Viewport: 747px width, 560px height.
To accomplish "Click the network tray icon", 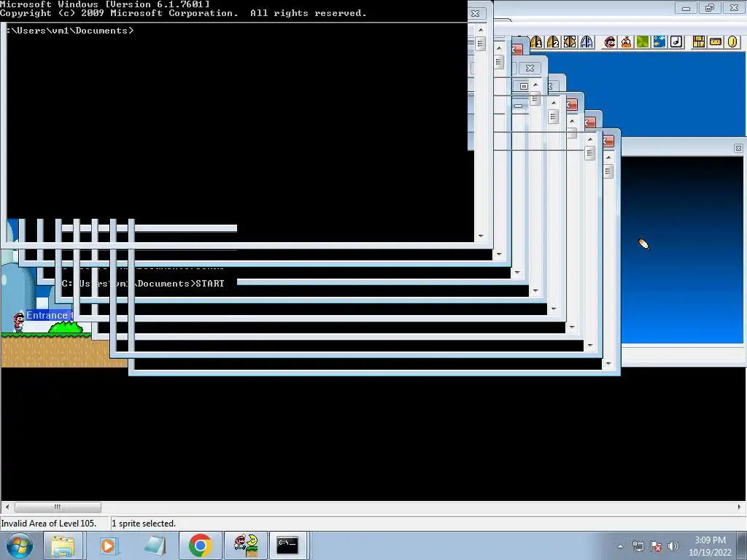I will point(638,546).
